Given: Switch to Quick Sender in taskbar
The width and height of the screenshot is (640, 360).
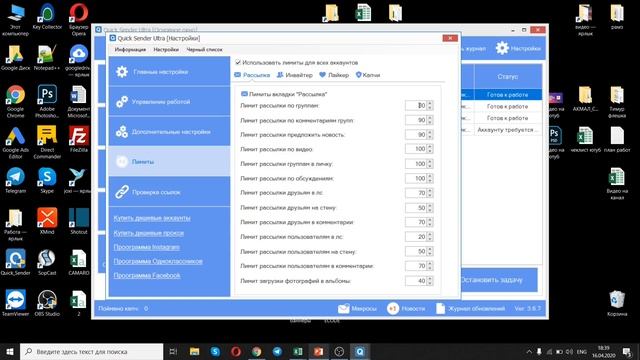Looking at the screenshot, I should [x=360, y=351].
